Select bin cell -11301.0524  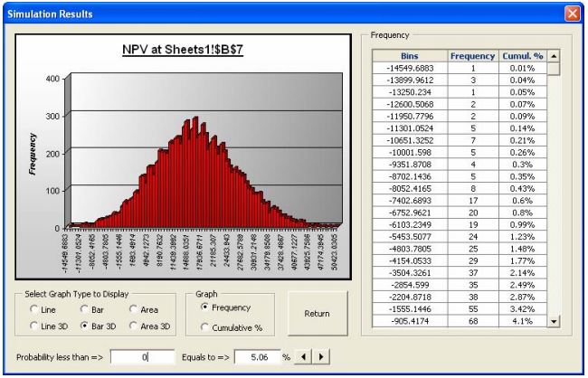[410, 128]
